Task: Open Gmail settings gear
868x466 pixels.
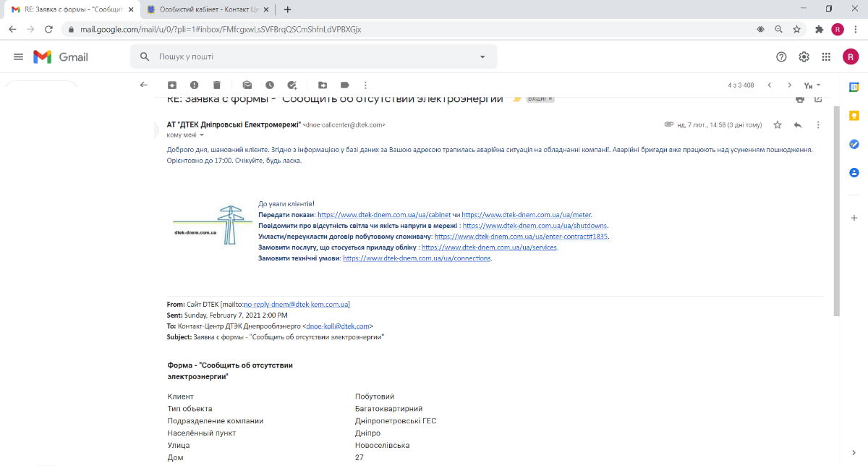Action: (804, 56)
